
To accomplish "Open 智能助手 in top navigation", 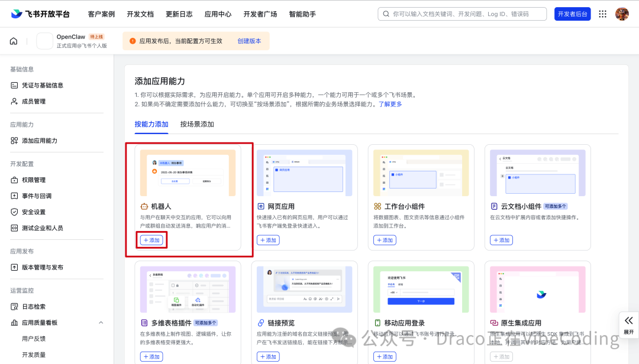I will (302, 13).
